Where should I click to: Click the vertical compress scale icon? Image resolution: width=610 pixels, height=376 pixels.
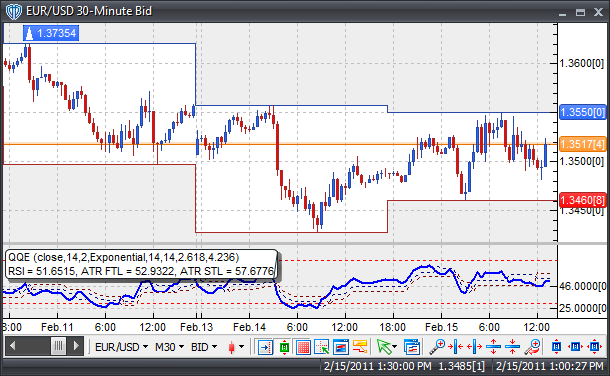pos(512,347)
